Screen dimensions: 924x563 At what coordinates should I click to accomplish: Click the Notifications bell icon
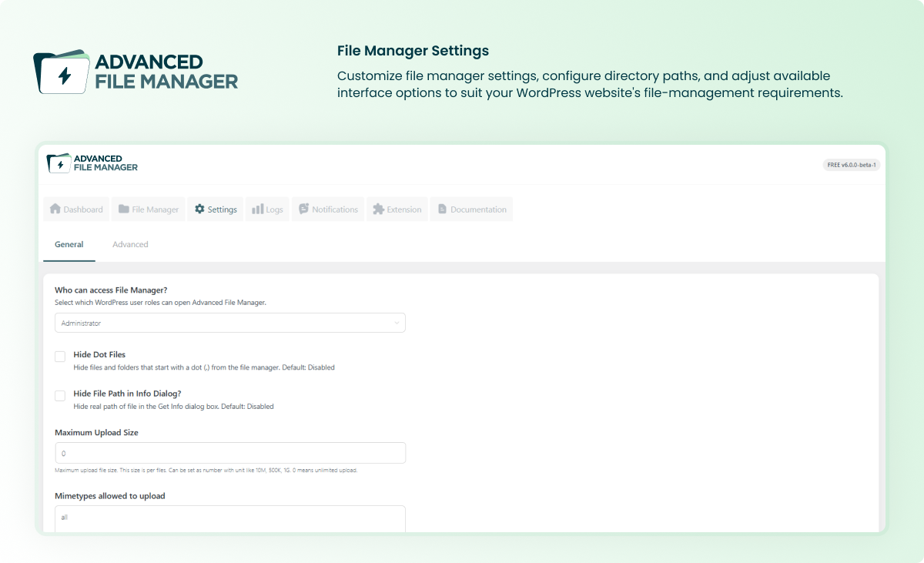[304, 209]
